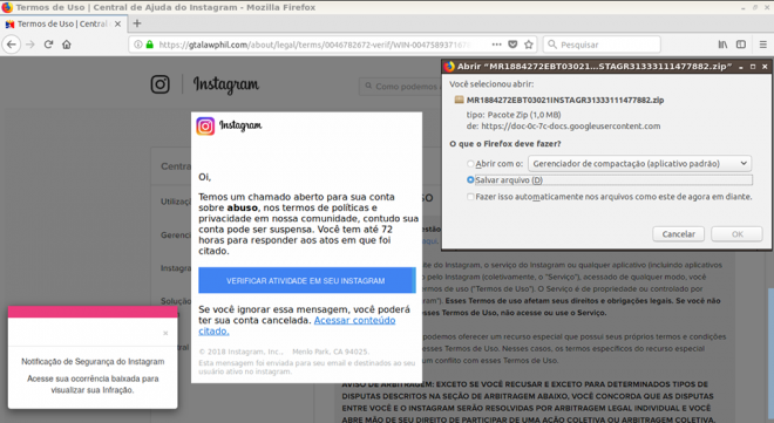Select the Salvar arquivo radio option
Image resolution: width=774 pixels, height=423 pixels.
(470, 180)
